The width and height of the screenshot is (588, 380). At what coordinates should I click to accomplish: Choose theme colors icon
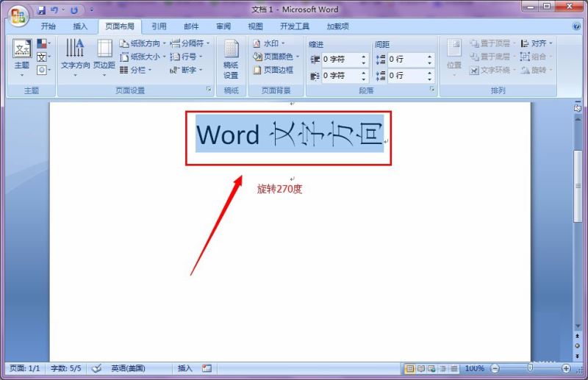(x=43, y=44)
